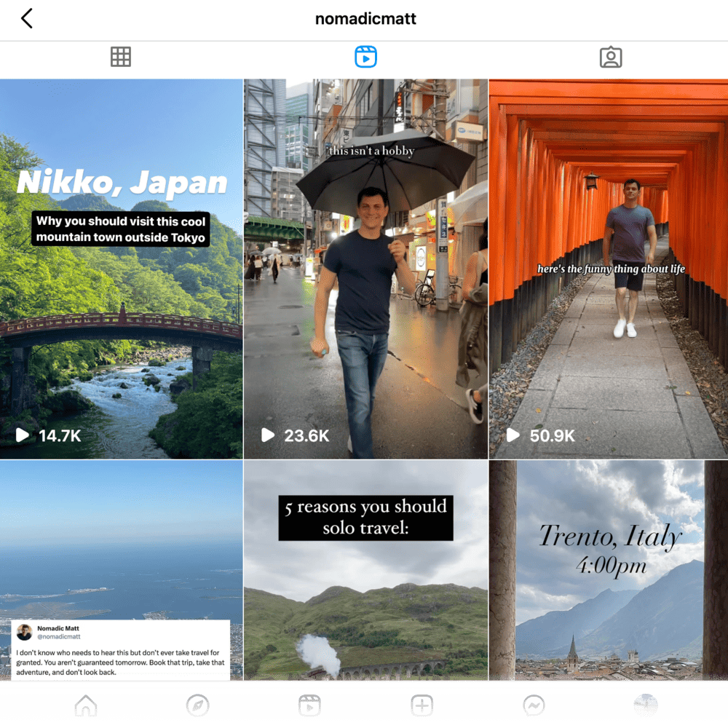The image size is (728, 728).
Task: Click the 14.7K play count icon
Action: [x=23, y=435]
